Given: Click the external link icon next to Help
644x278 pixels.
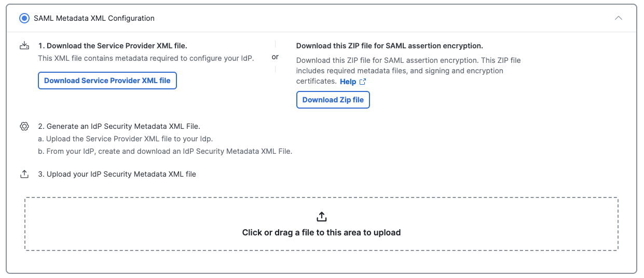Looking at the screenshot, I should click(x=363, y=82).
